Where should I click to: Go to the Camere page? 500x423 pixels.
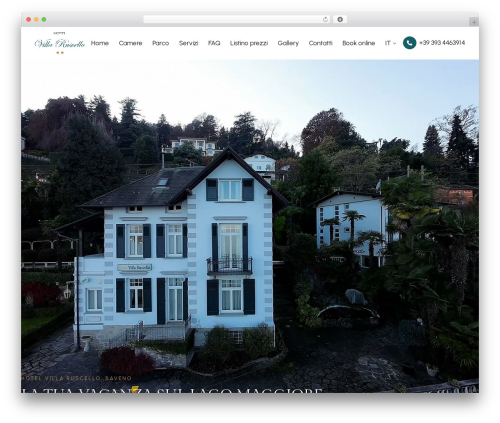pyautogui.click(x=130, y=43)
